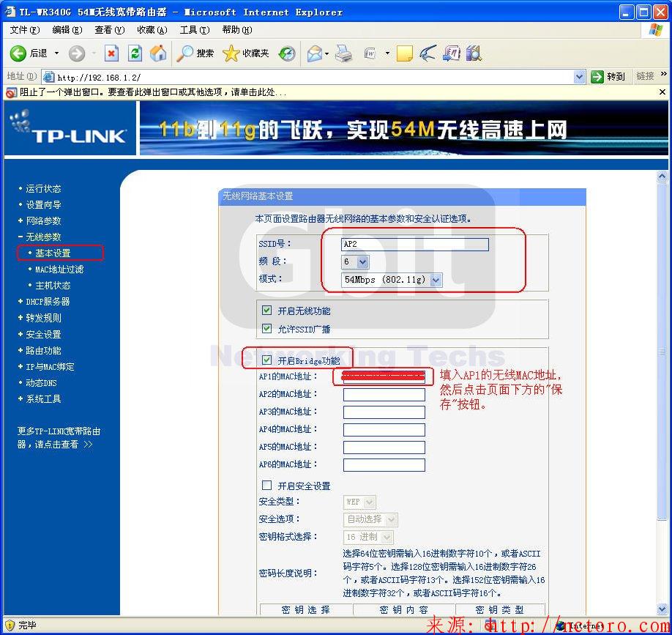Enable 开启安全设置 checkbox
The height and width of the screenshot is (635, 672).
pos(266,485)
